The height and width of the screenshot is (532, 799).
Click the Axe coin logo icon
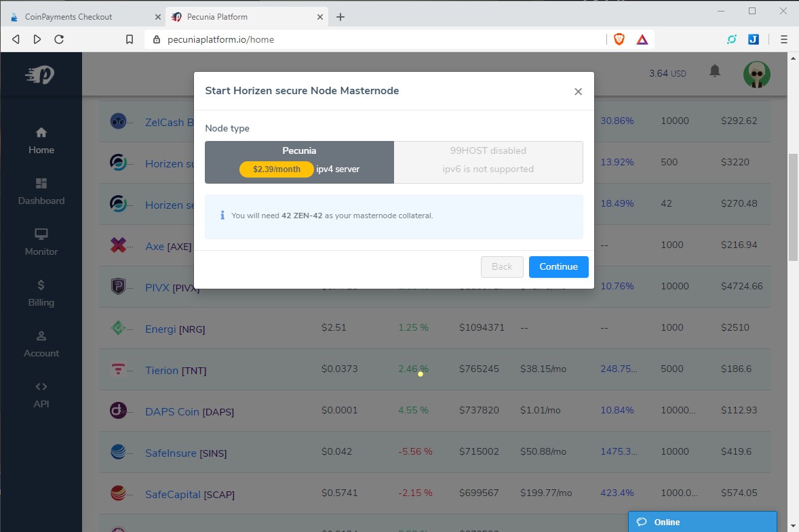(x=118, y=245)
